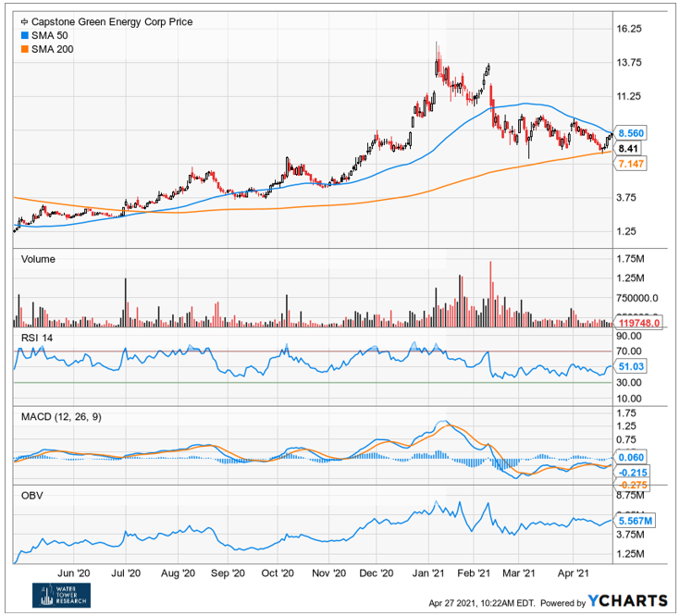Click the 0.060 MACD histogram value tag

click(631, 457)
